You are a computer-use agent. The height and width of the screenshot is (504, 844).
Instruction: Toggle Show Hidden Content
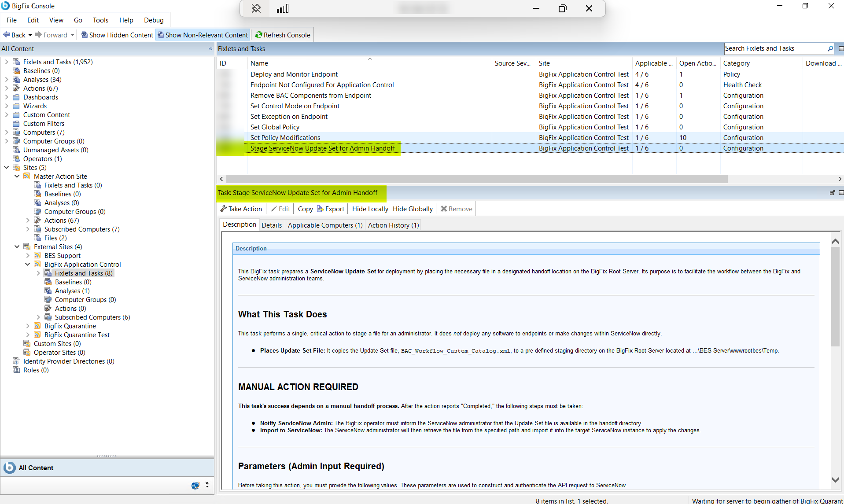(118, 35)
